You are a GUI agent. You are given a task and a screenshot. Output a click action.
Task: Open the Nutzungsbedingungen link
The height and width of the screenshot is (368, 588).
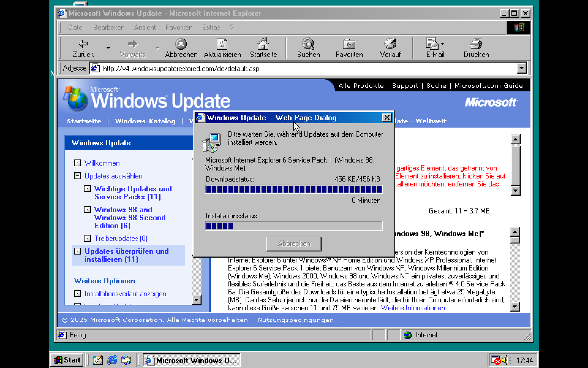296,320
